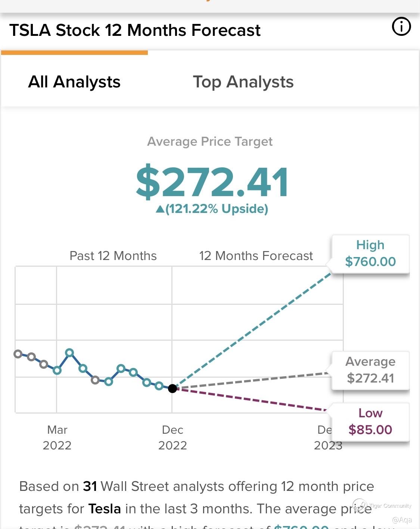420x529 pixels.
Task: Click the first gray data point on chart
Action: pos(18,354)
